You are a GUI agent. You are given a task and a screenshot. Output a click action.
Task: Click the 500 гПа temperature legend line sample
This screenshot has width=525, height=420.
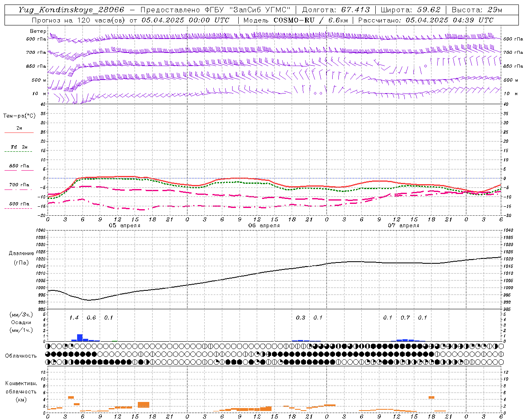pos(18,208)
